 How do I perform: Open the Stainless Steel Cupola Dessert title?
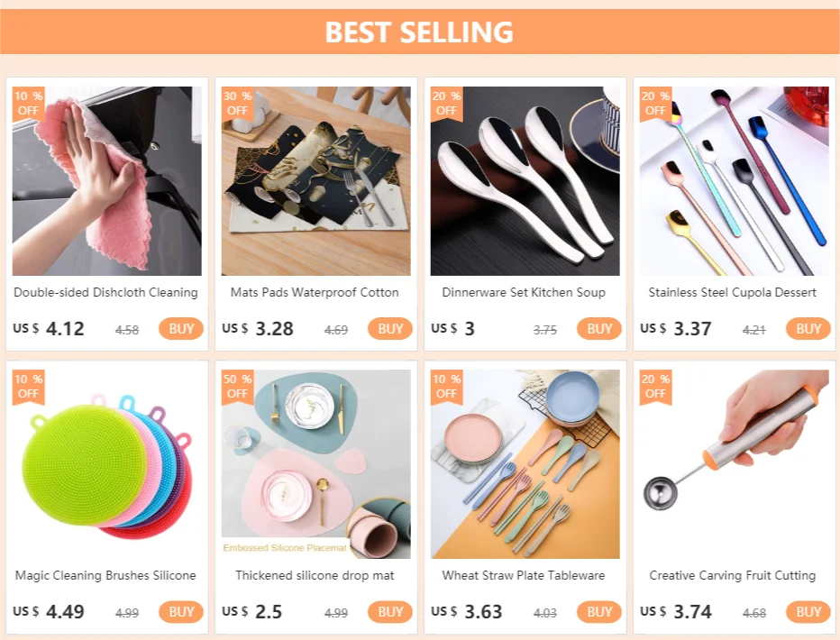733,292
